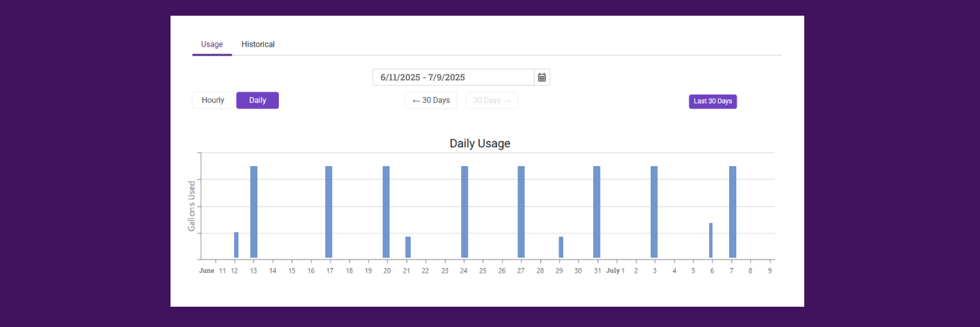The height and width of the screenshot is (327, 980).
Task: Select the July 6 small usage bar
Action: pos(711,241)
